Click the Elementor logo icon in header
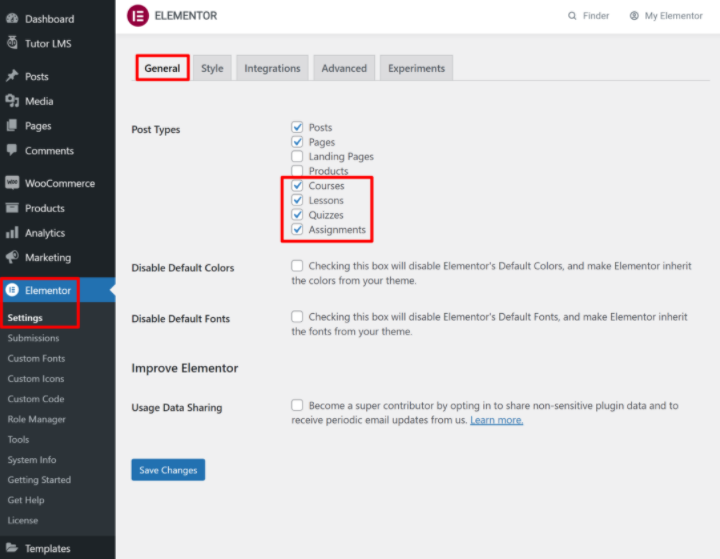720x559 pixels. [x=138, y=16]
